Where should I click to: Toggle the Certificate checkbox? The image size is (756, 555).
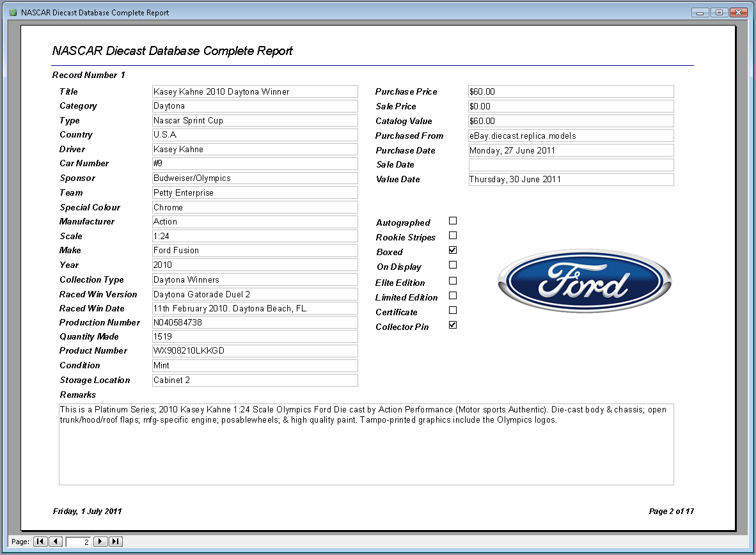pyautogui.click(x=453, y=310)
